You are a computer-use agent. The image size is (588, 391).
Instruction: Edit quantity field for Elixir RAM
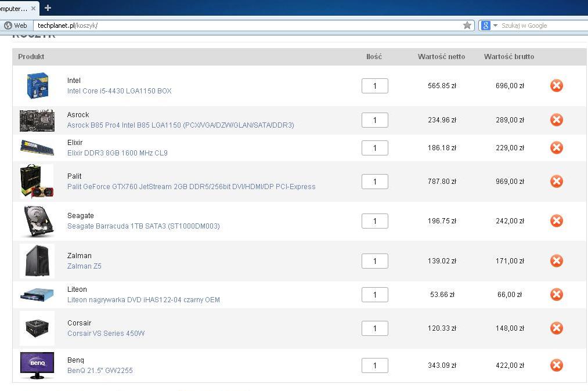(x=374, y=148)
